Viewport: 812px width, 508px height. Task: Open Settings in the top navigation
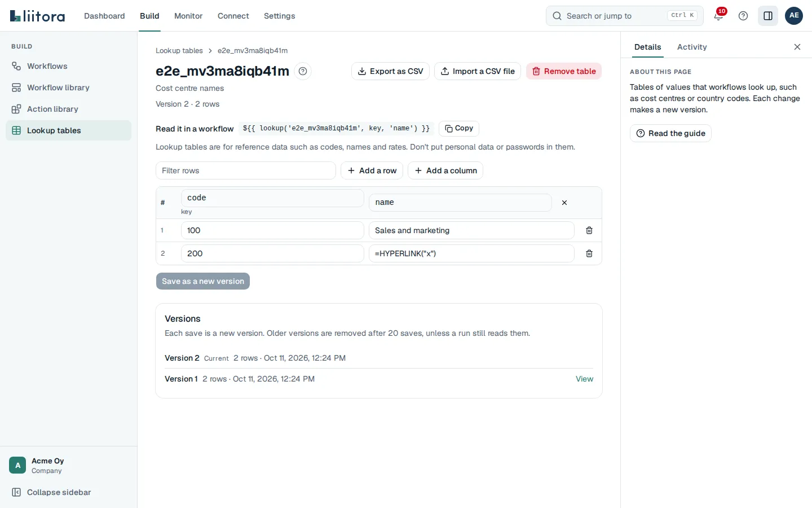tap(279, 16)
